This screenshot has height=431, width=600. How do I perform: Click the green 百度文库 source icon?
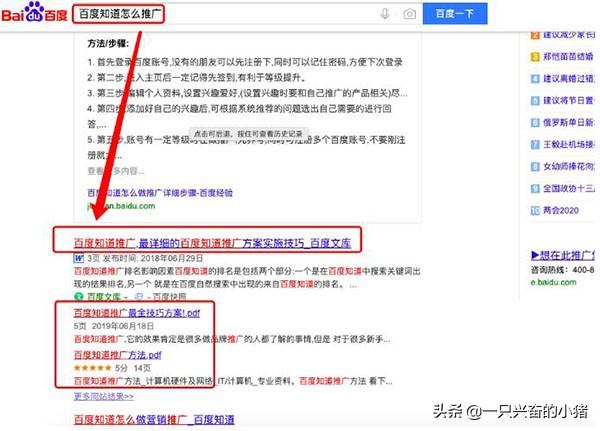click(x=78, y=297)
